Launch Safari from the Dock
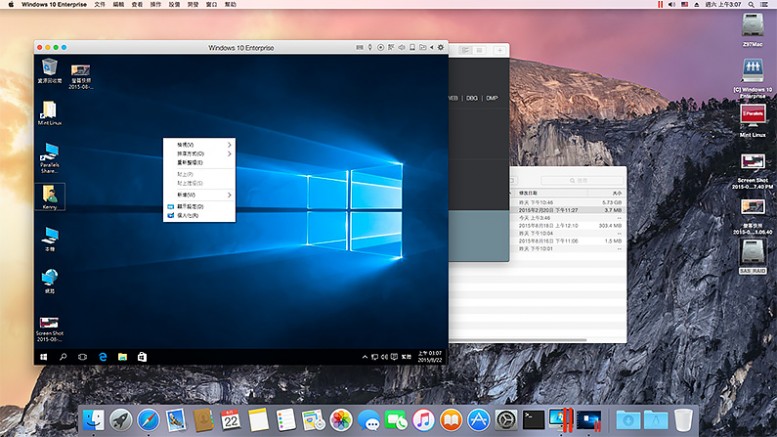The width and height of the screenshot is (777, 437). [x=149, y=421]
